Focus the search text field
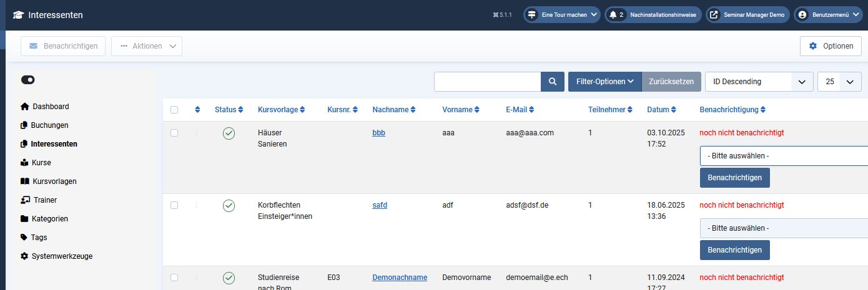The height and width of the screenshot is (290, 868). point(487,82)
